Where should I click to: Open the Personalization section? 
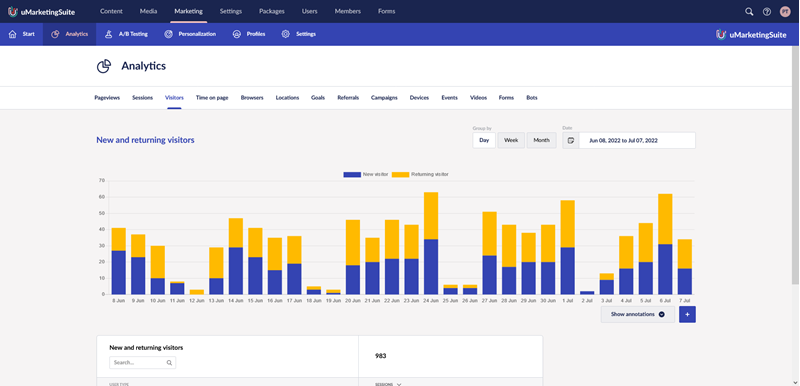click(x=190, y=34)
